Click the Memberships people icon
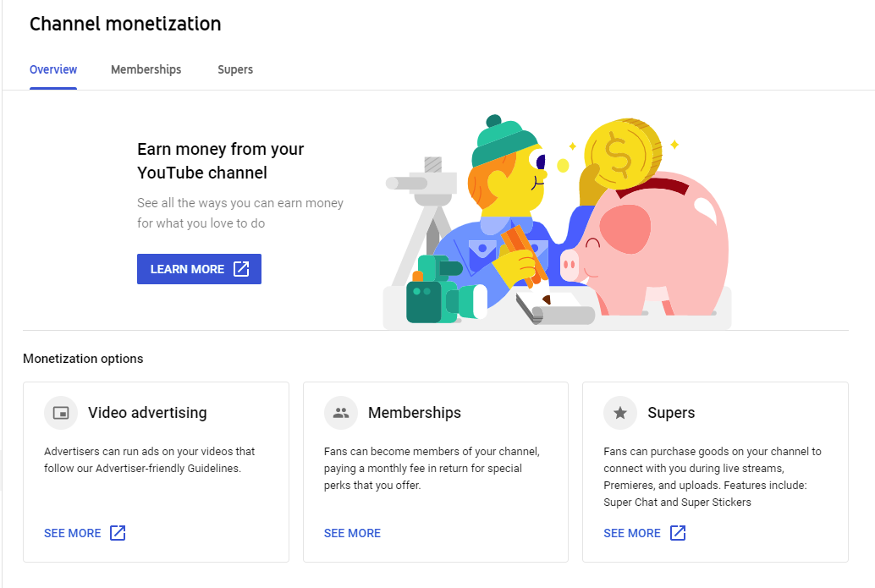 pyautogui.click(x=341, y=413)
